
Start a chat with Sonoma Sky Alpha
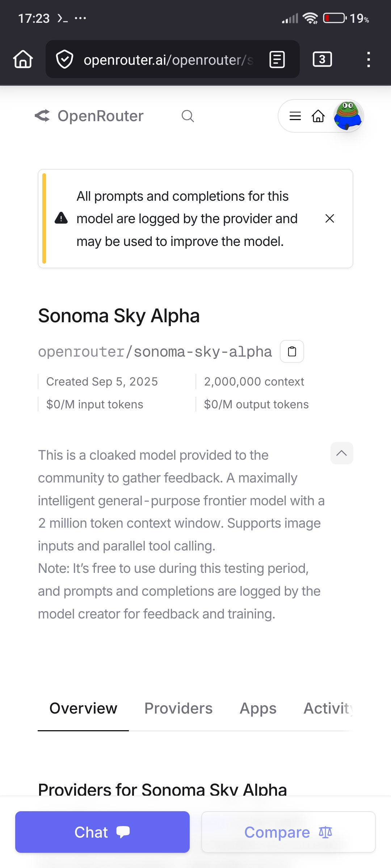[x=102, y=832]
